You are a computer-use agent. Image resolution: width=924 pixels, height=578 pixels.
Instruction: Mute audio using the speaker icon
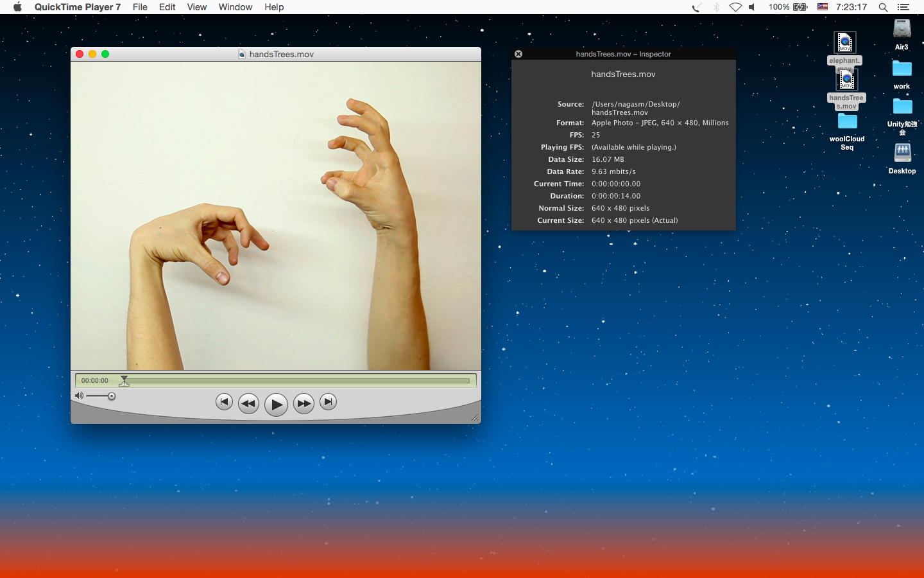click(79, 396)
